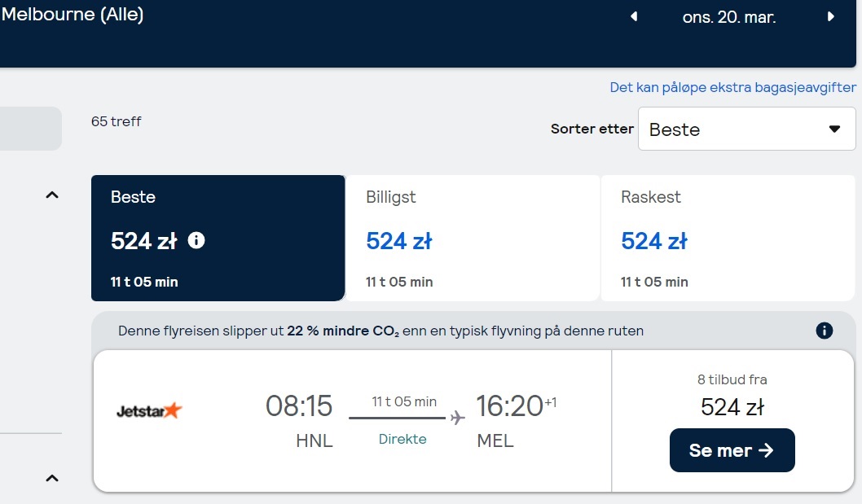The image size is (862, 504).
Task: Click the 8 tilbud fra price
Action: (732, 407)
